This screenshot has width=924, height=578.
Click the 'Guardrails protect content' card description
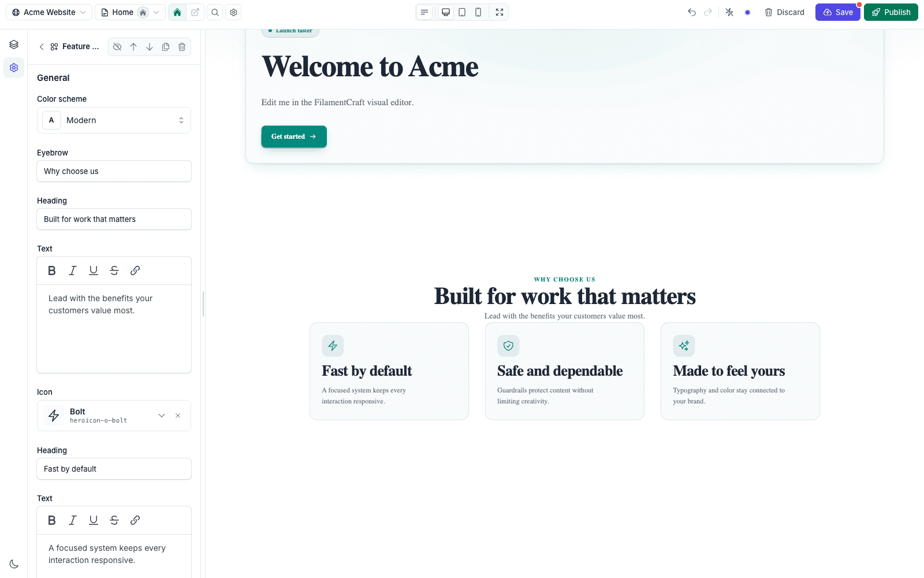(x=545, y=396)
